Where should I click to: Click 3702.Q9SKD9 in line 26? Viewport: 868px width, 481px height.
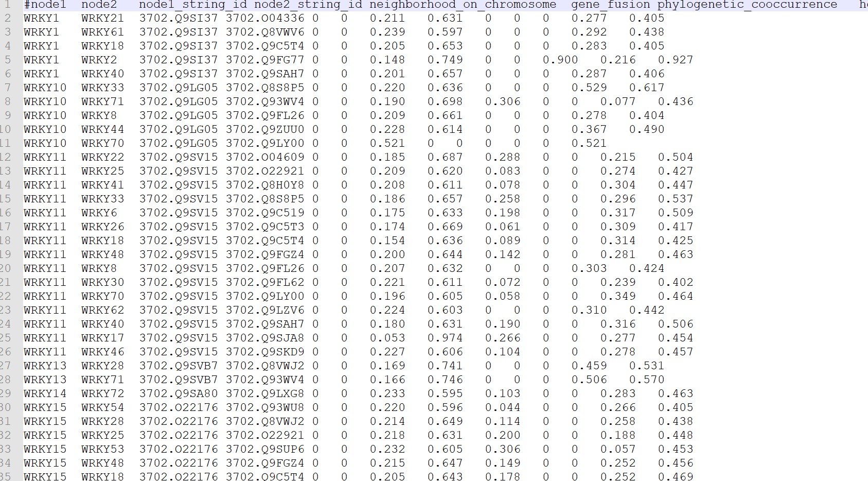[x=265, y=352]
